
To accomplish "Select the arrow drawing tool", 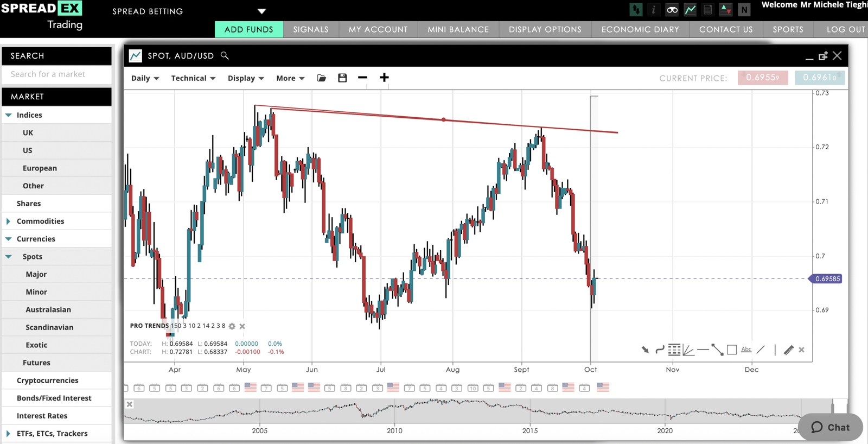I will point(645,350).
